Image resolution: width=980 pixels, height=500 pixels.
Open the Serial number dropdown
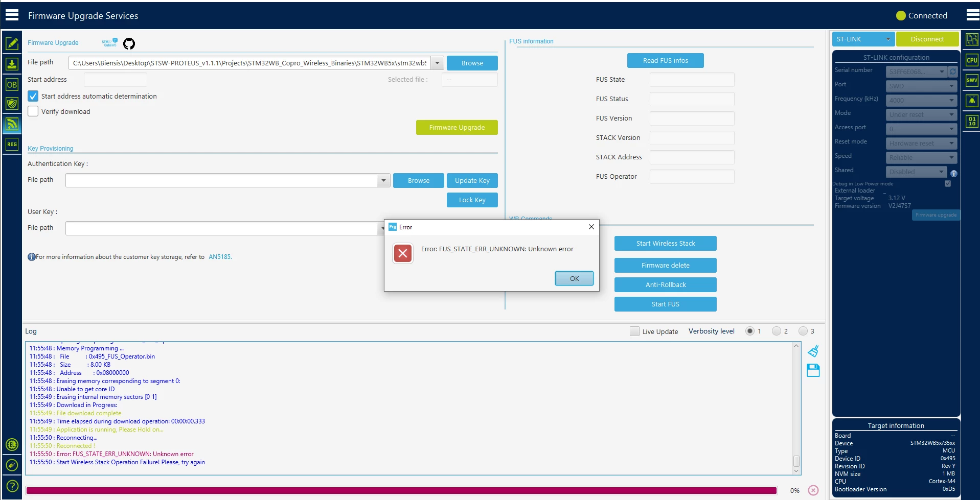click(x=917, y=72)
